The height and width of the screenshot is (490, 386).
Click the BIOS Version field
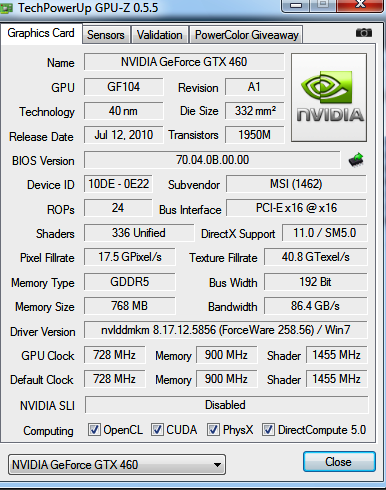click(212, 160)
